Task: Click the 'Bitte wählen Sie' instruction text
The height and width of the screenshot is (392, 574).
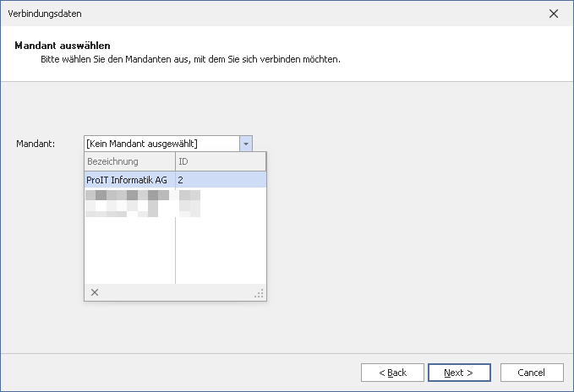Action: (x=190, y=60)
